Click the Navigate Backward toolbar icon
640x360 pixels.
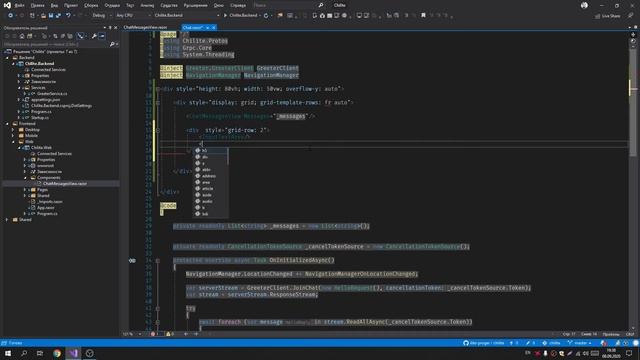[10, 16]
